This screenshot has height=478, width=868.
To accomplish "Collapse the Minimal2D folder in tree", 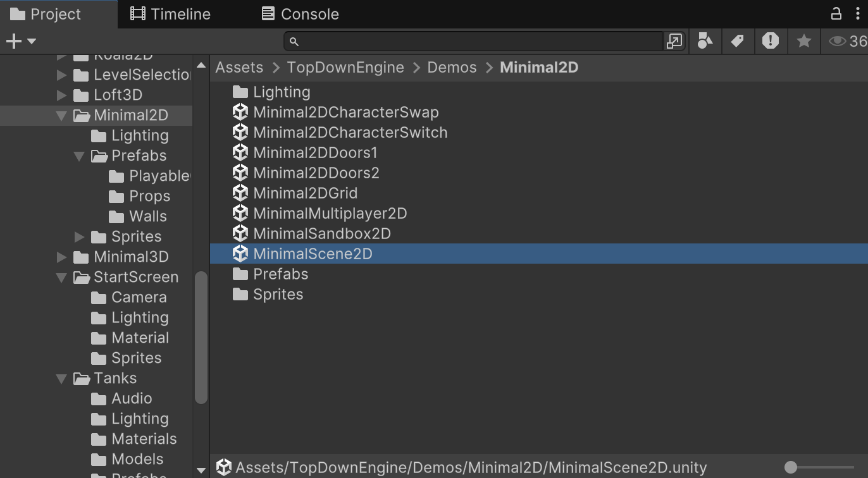I will (61, 115).
